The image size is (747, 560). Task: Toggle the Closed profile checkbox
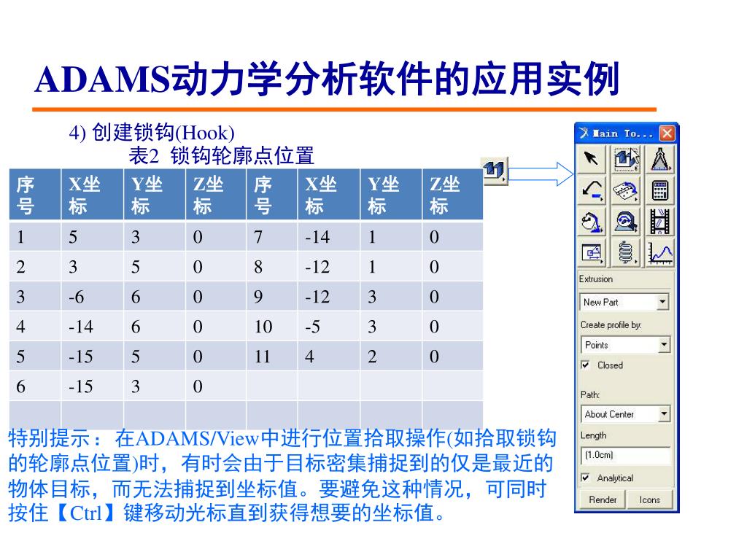point(586,365)
